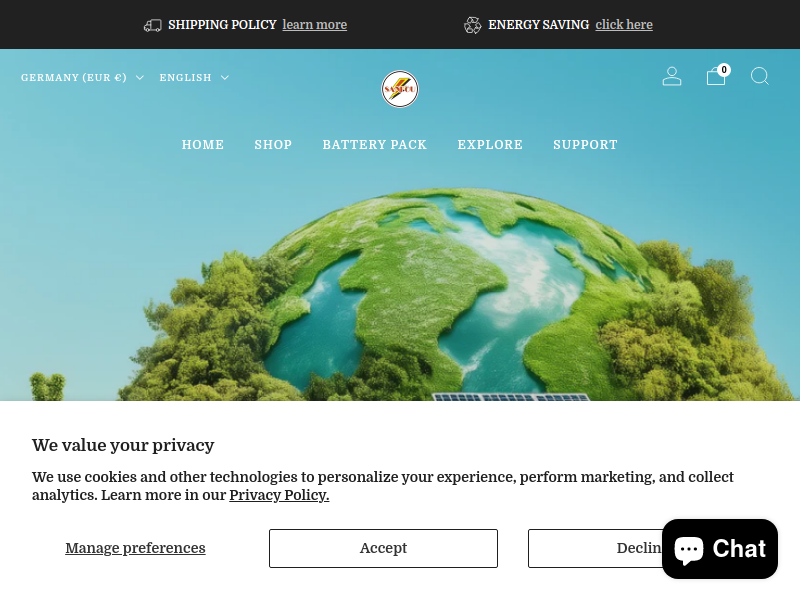Open the user account icon
Image resolution: width=800 pixels, height=600 pixels.
click(671, 77)
